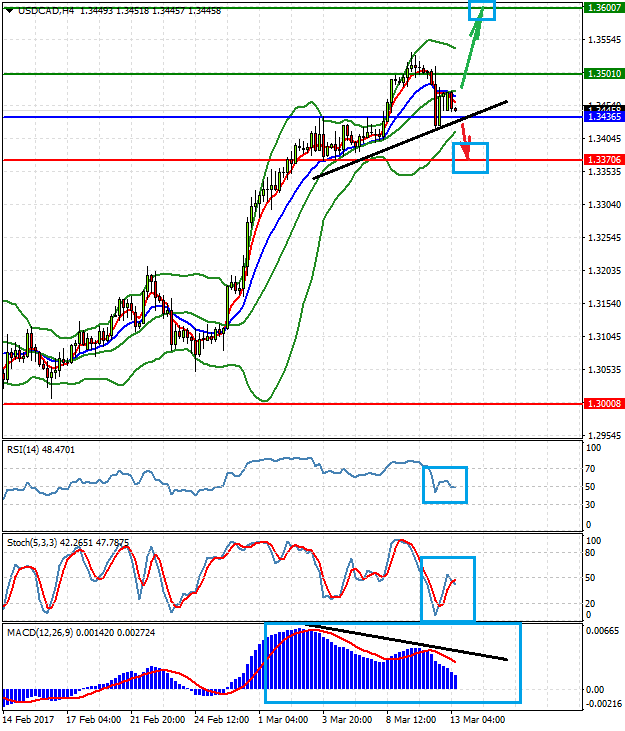Select the blue 1.34365 price level label
The width and height of the screenshot is (625, 731).
[x=604, y=117]
